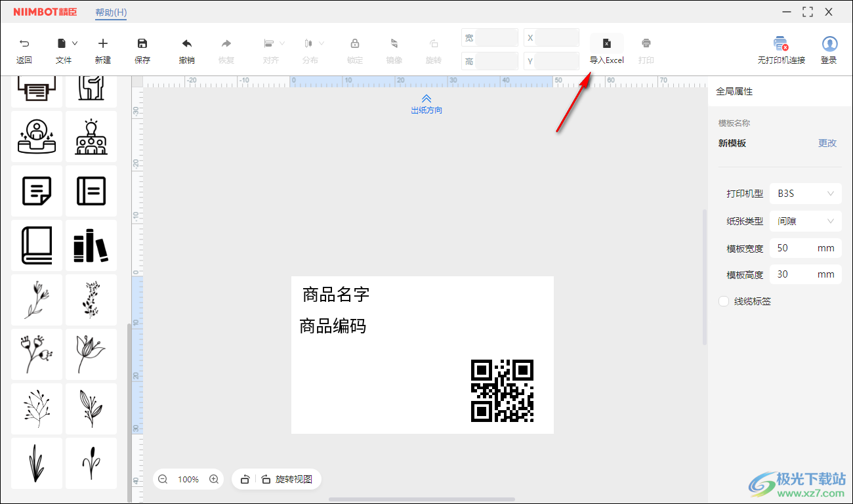Screen dimensions: 853x504
Task: Insert the branching twigs plant icon
Action: point(37,409)
